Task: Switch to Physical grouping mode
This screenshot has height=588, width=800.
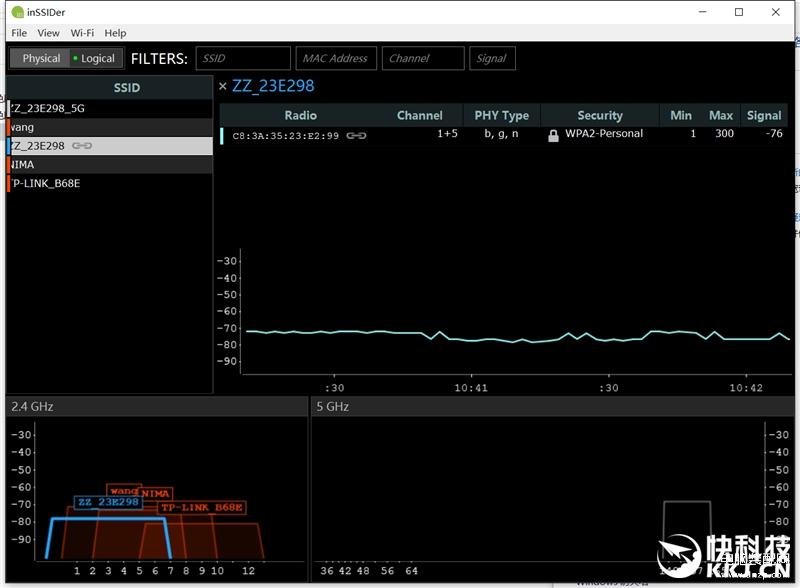Action: (x=40, y=58)
